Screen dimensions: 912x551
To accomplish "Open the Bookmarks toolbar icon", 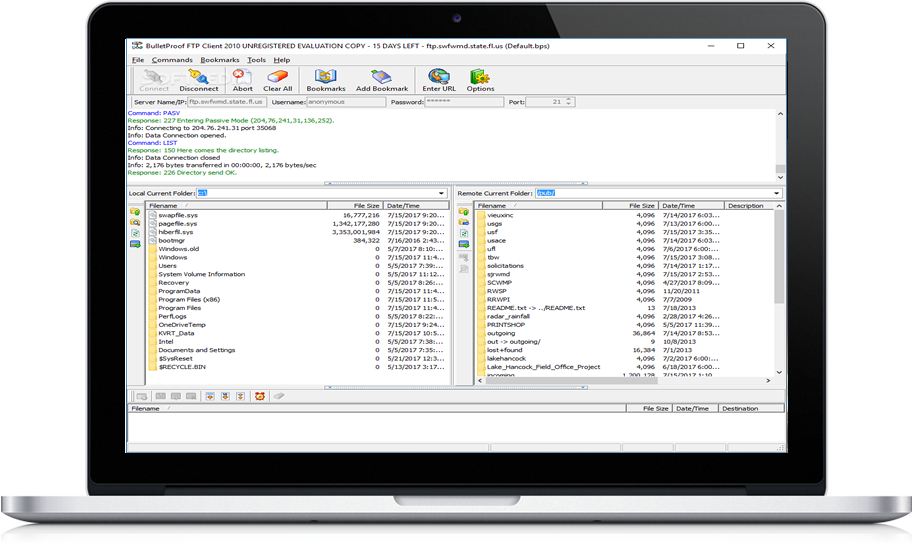I will (x=326, y=80).
